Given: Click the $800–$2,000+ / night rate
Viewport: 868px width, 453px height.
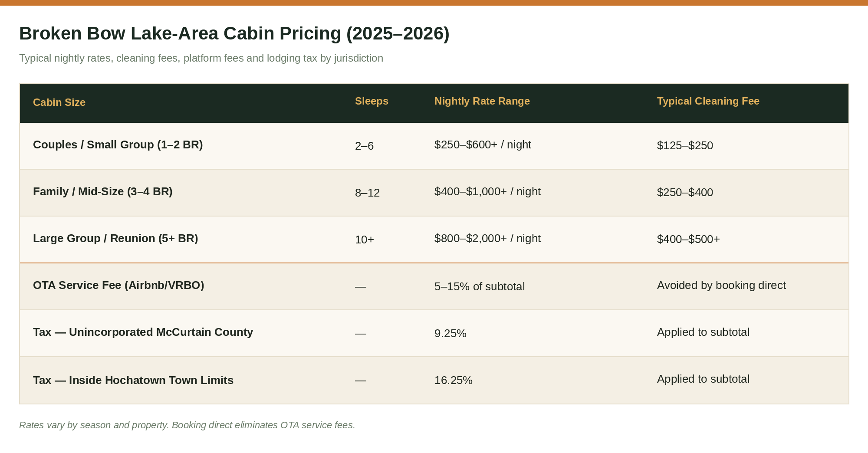Looking at the screenshot, I should pos(487,238).
